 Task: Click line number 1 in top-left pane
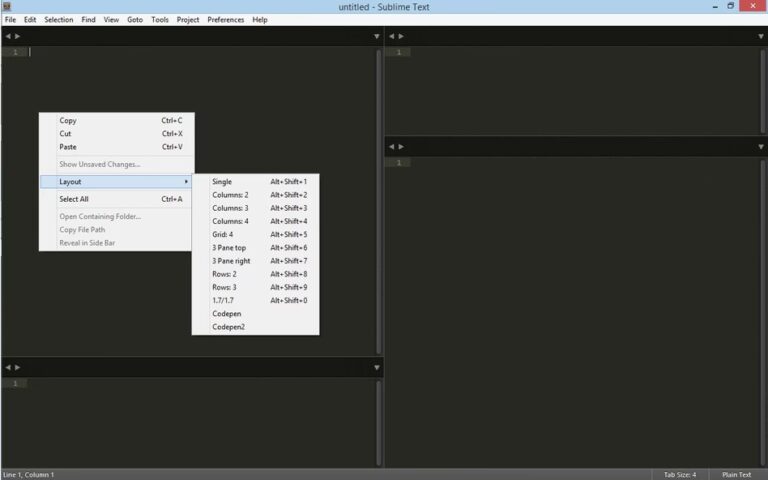15,52
